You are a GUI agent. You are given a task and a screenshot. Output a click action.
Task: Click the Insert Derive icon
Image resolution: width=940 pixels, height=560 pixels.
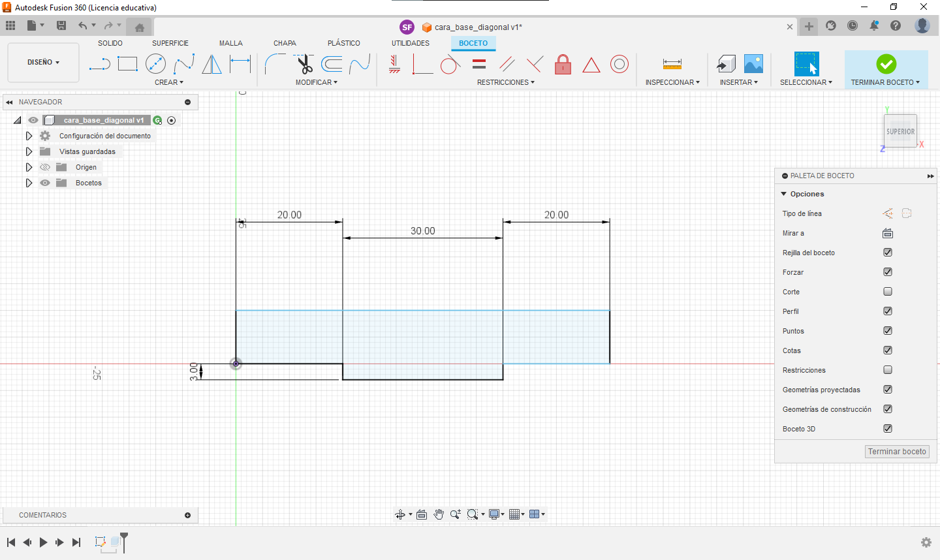click(726, 64)
